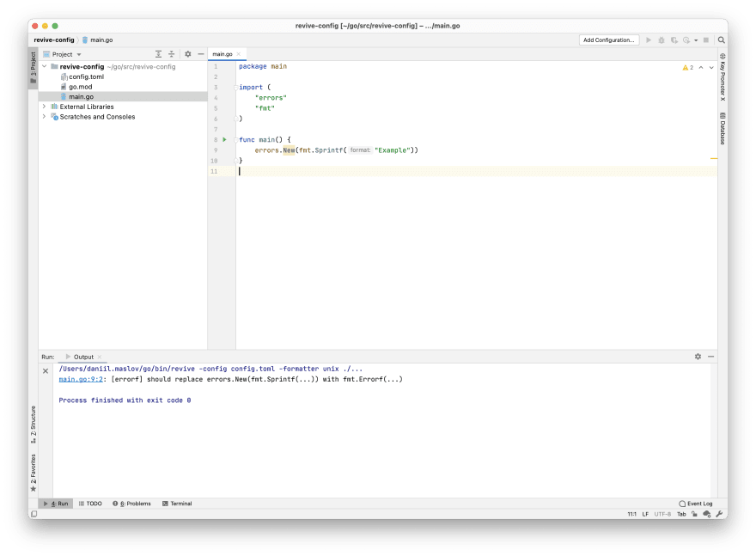Collapse the func main fold marker
756x556 pixels.
235,140
